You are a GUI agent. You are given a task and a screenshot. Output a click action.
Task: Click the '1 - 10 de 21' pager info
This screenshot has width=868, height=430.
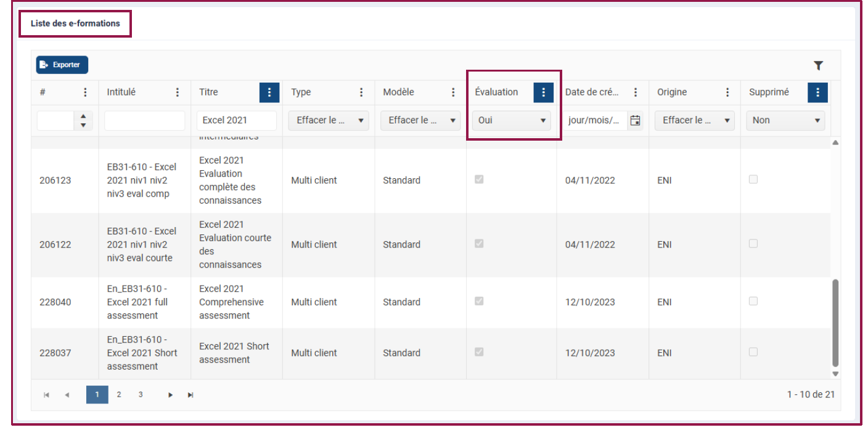click(811, 394)
